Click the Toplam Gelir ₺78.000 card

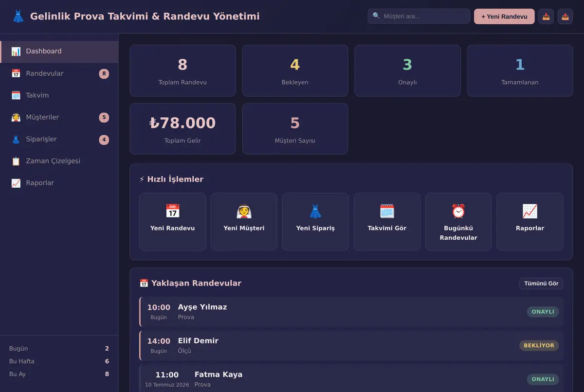coord(182,129)
